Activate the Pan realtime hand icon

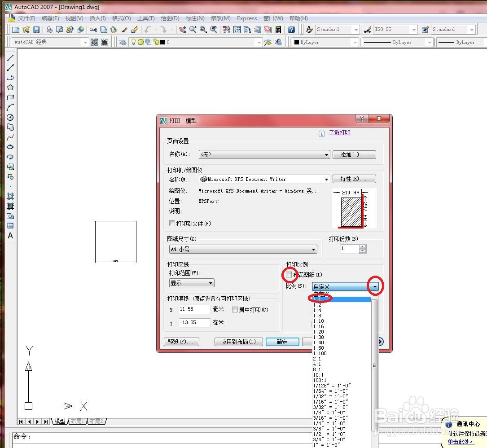[x=183, y=30]
